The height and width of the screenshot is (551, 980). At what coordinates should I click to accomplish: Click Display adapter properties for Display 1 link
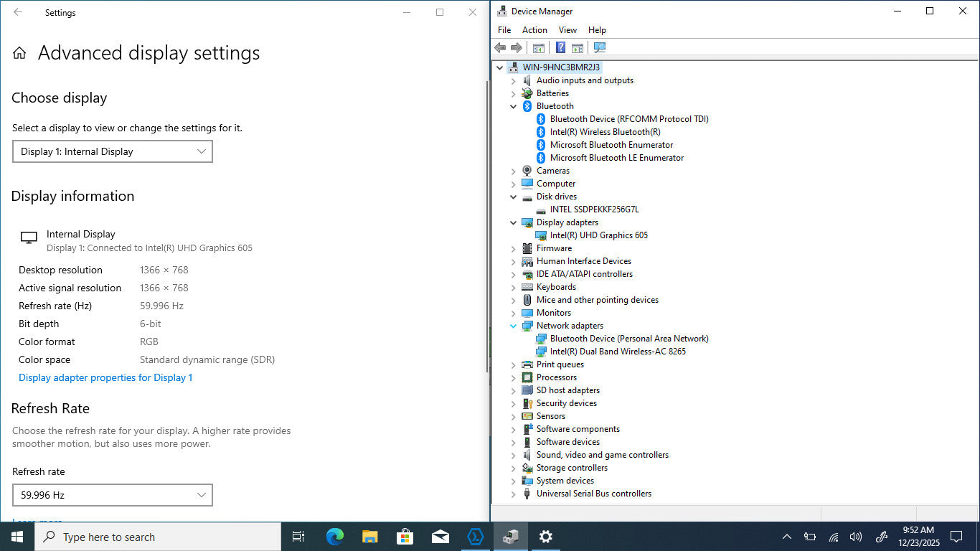point(105,377)
